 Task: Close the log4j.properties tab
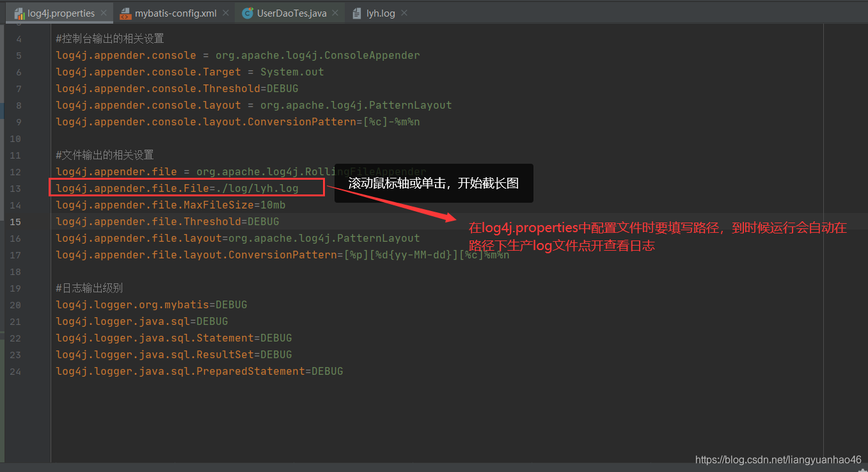pyautogui.click(x=104, y=13)
